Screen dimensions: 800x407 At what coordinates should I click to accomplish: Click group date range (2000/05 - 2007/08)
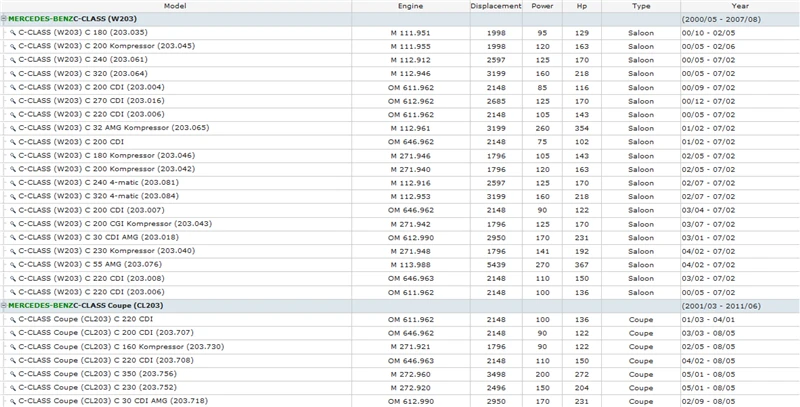721,19
